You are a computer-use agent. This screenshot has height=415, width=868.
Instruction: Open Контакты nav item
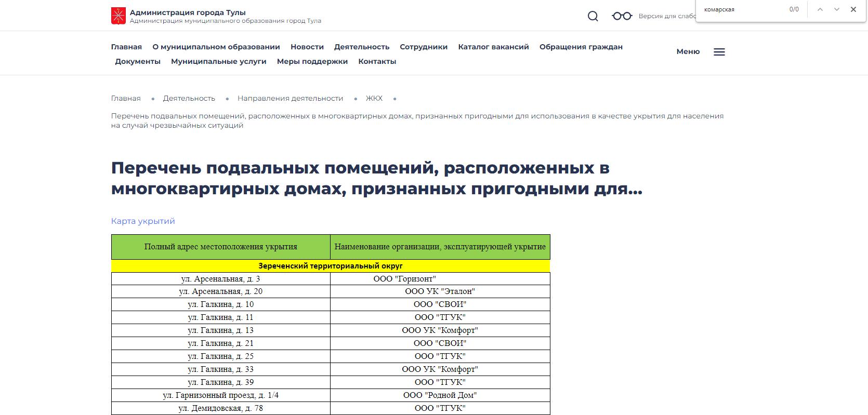[x=377, y=61]
